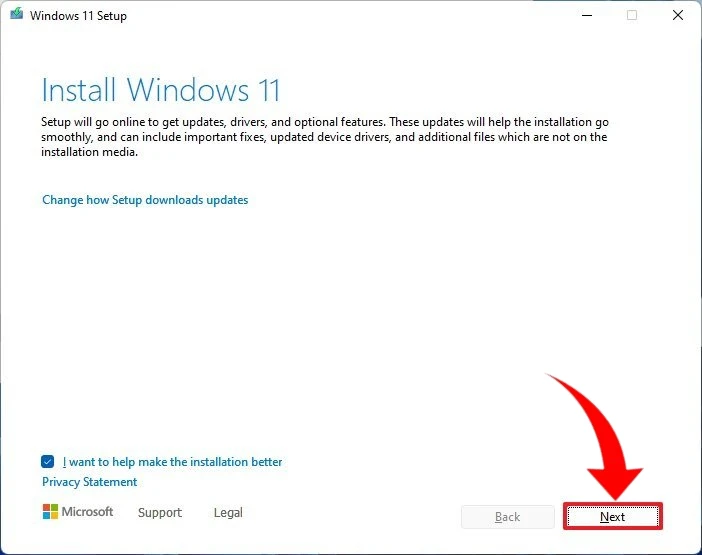Click the Windows 11 Setup title text
The height and width of the screenshot is (555, 702).
point(78,16)
